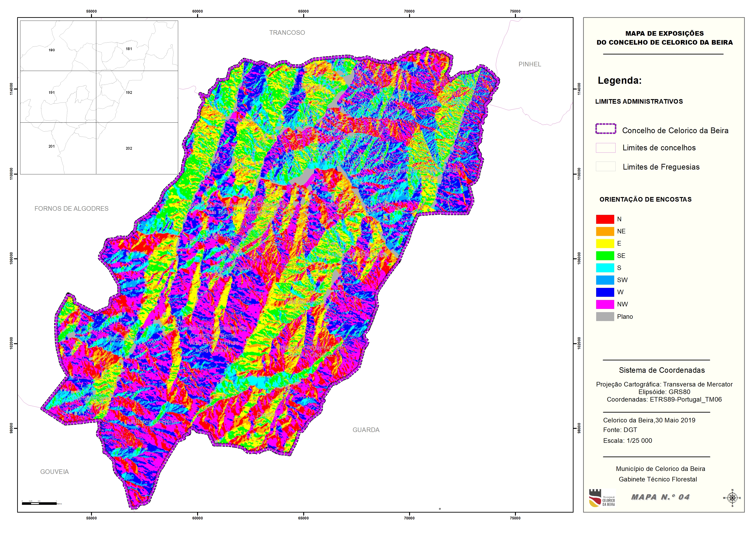Image resolution: width=756 pixels, height=535 pixels.
Task: Click the PINHEL neighbor label
Action: (529, 64)
